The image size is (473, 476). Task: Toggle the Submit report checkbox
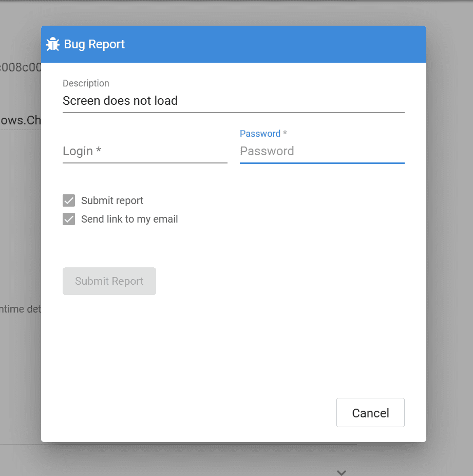(69, 200)
